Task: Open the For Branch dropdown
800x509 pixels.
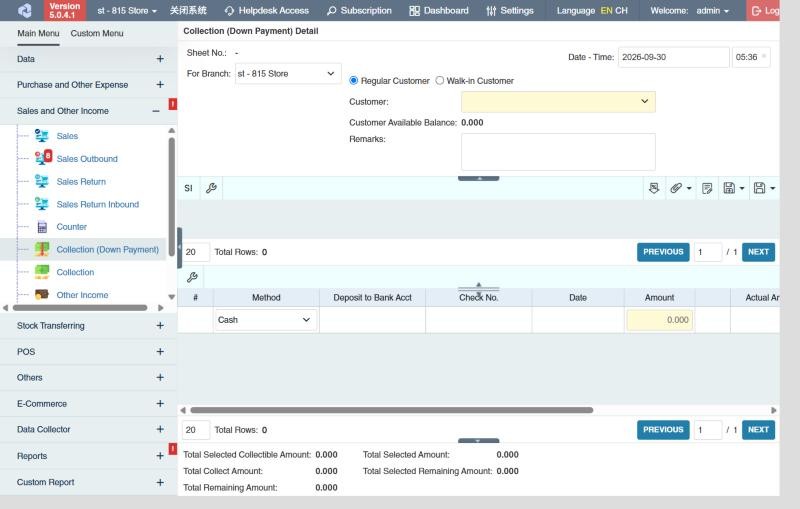Action: click(288, 73)
